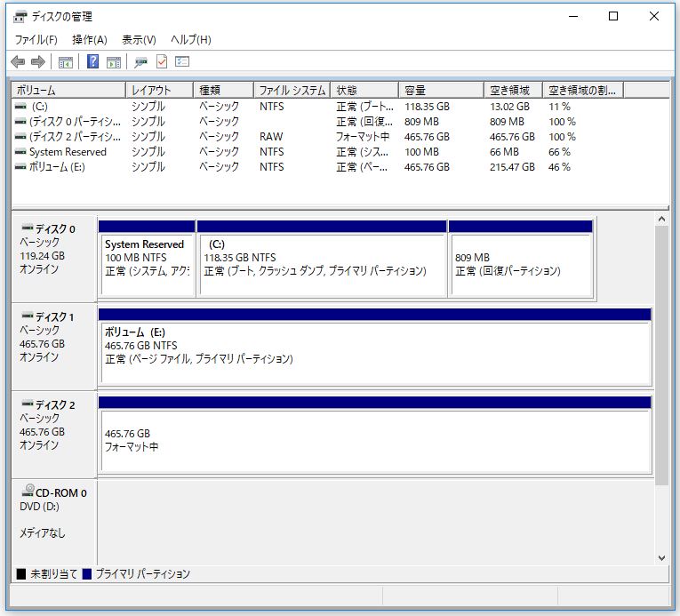Click the CD-ROM 0 DVD (D:) label panel
The image size is (680, 616).
[x=54, y=523]
